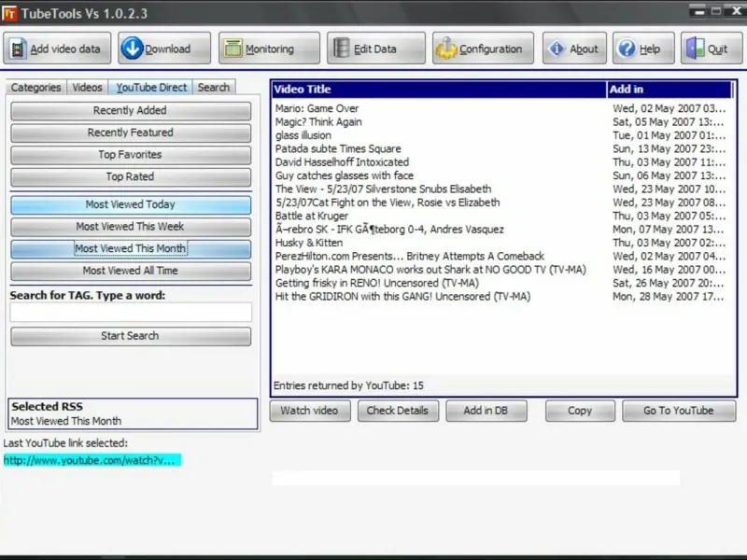The image size is (747, 560).
Task: Click the Help question mark icon
Action: point(627,49)
